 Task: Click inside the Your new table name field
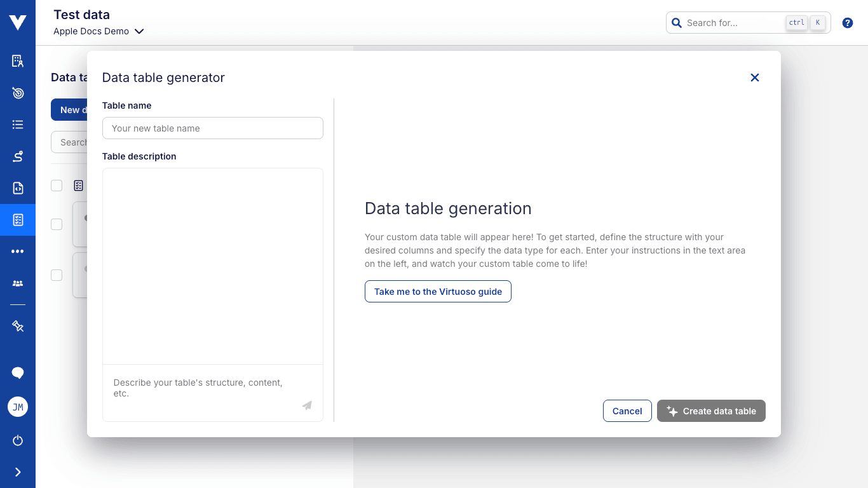[x=212, y=128]
